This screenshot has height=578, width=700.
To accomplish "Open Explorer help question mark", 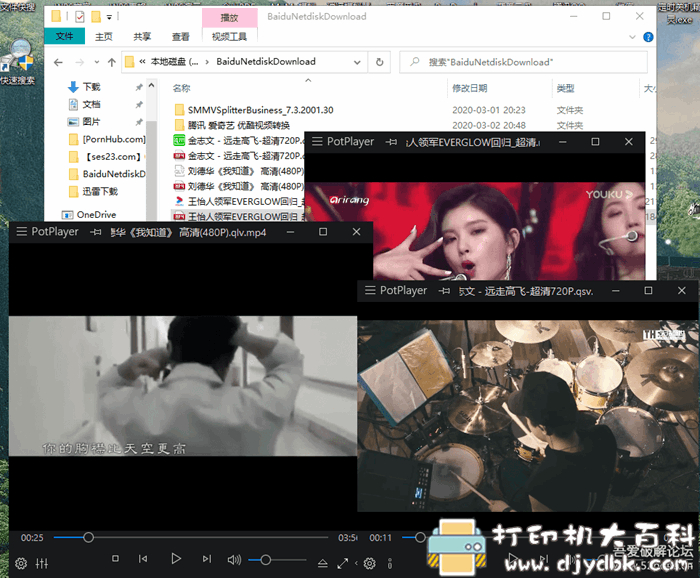I will point(648,37).
